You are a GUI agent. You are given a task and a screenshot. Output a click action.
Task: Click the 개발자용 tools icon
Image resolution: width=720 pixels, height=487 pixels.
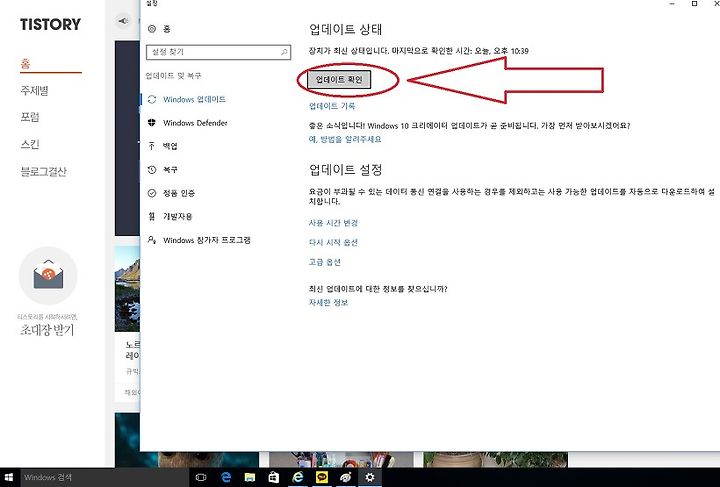[x=152, y=216]
